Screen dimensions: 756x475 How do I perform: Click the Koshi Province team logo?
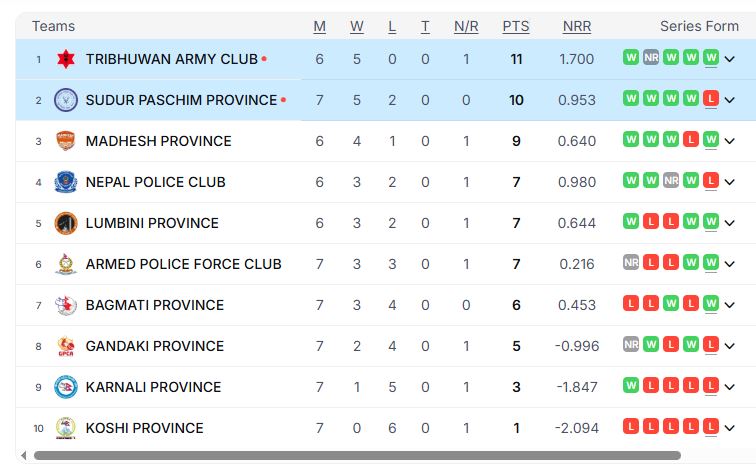coord(66,428)
